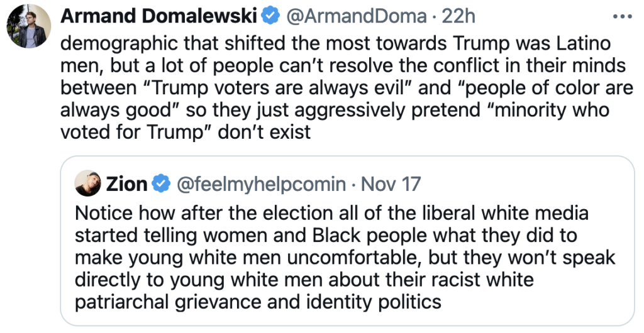
Task: Open the Armand Domalewski display name link
Action: [160, 17]
